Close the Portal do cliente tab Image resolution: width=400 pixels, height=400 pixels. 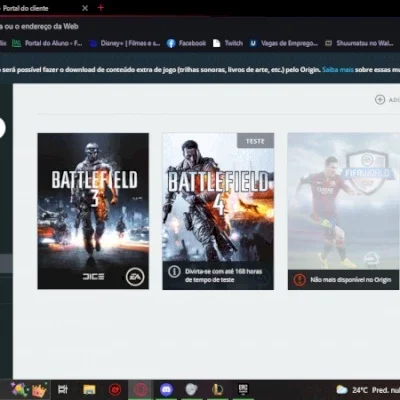(x=85, y=8)
